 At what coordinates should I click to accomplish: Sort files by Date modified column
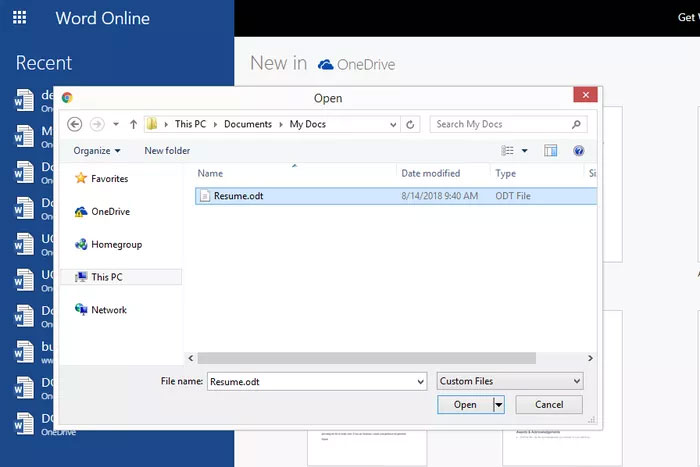pyautogui.click(x=431, y=173)
